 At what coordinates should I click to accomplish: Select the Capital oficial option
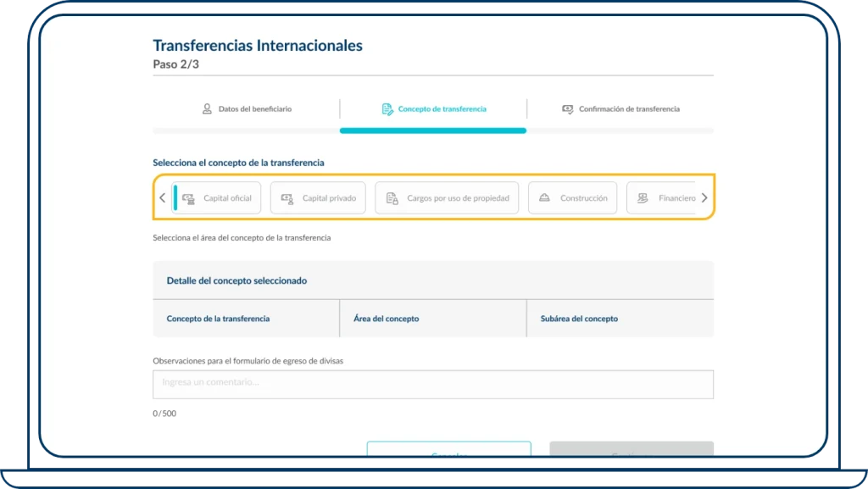[x=217, y=197]
